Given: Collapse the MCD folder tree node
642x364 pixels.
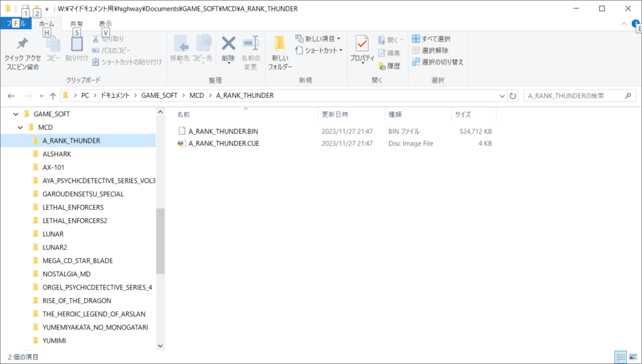Looking at the screenshot, I should pos(21,127).
